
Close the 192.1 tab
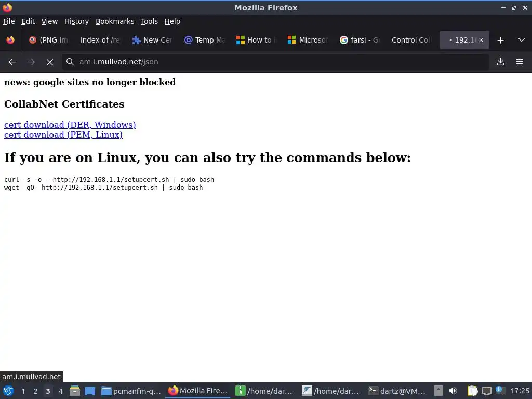coord(481,40)
